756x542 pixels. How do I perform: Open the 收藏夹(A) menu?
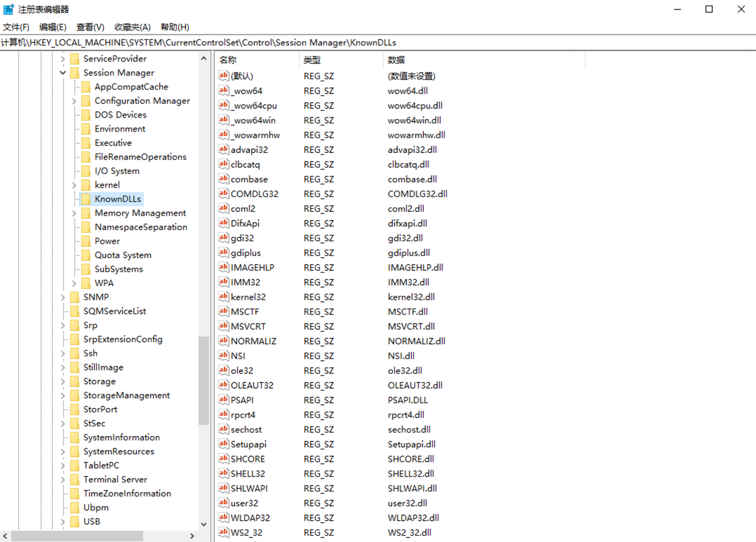tap(132, 27)
